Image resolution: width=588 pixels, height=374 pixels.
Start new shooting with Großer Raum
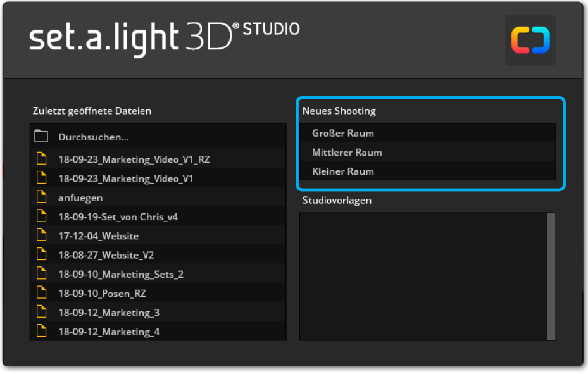coord(343,133)
